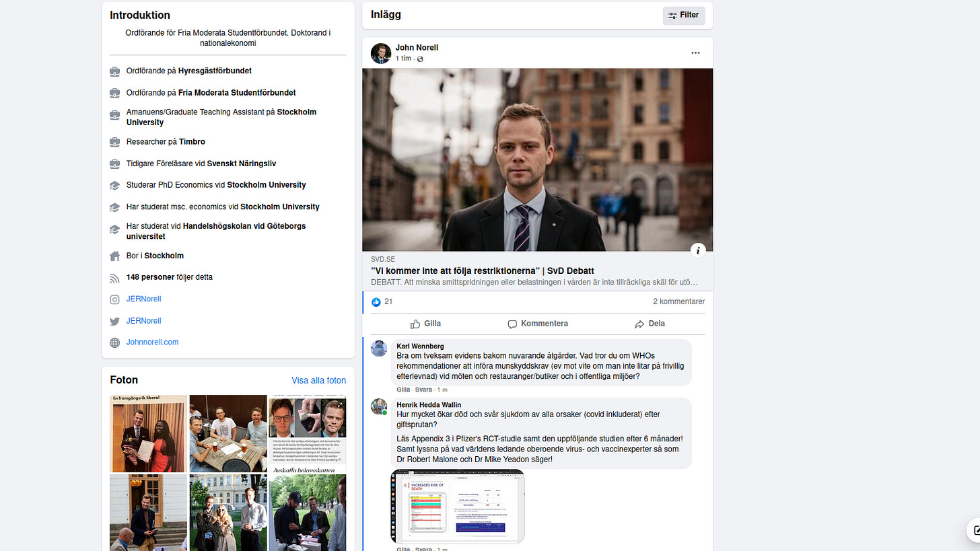Image resolution: width=980 pixels, height=551 pixels.
Task: Open the JERNorell Instagram link
Action: point(143,299)
